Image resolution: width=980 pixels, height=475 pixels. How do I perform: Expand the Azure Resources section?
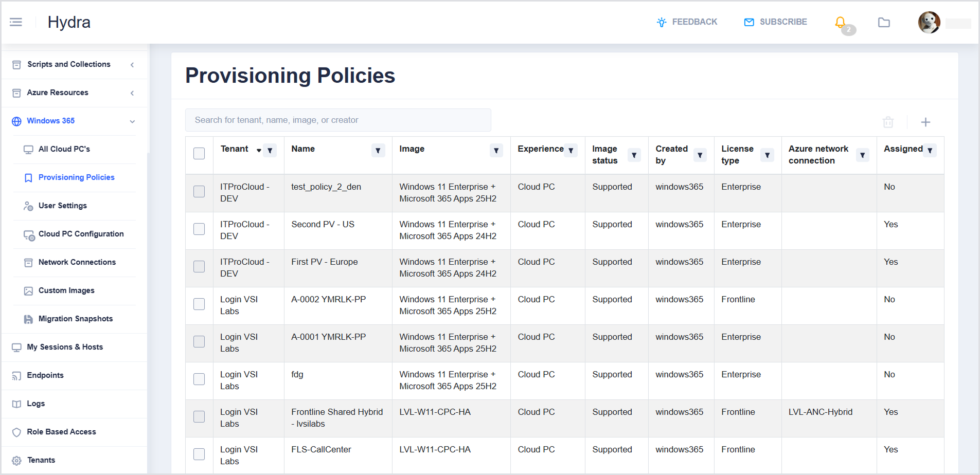pos(58,93)
